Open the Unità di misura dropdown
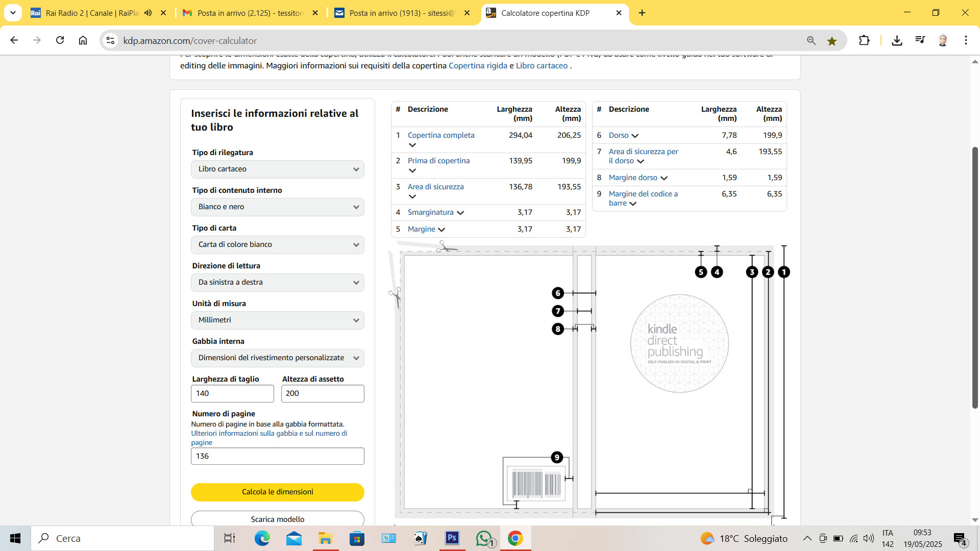 (x=277, y=320)
